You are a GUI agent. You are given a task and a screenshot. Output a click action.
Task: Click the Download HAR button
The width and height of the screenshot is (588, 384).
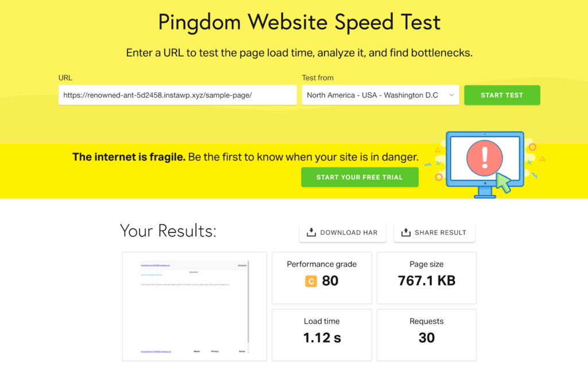click(342, 232)
